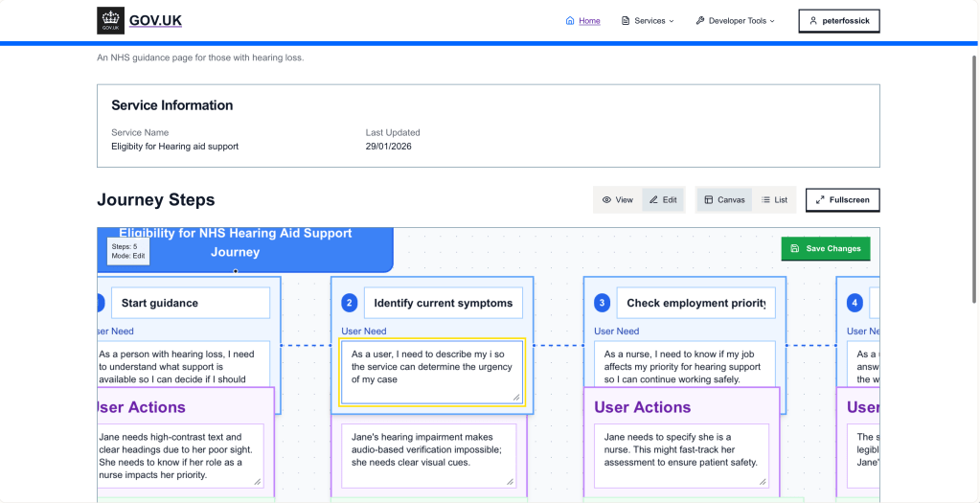
Task: Toggle the Canvas layout view
Action: pyautogui.click(x=724, y=200)
